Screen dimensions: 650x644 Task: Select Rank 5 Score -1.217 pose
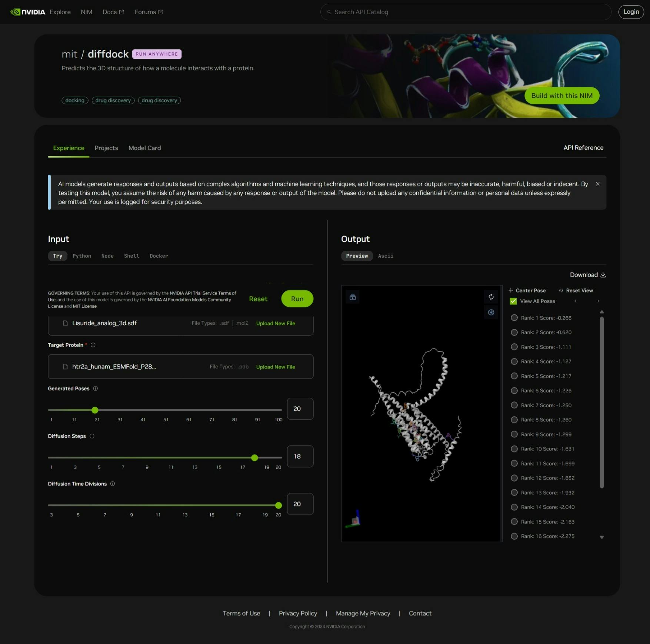pos(514,376)
